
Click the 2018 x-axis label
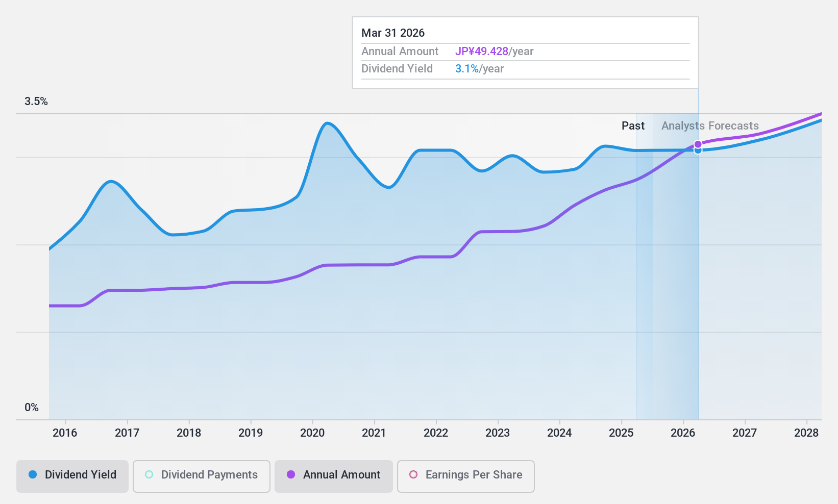[189, 433]
